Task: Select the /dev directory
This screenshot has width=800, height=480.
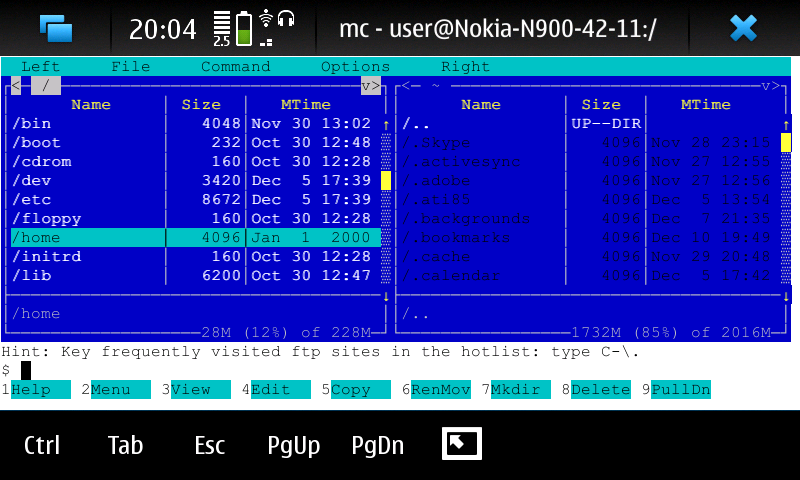Action: (196, 181)
